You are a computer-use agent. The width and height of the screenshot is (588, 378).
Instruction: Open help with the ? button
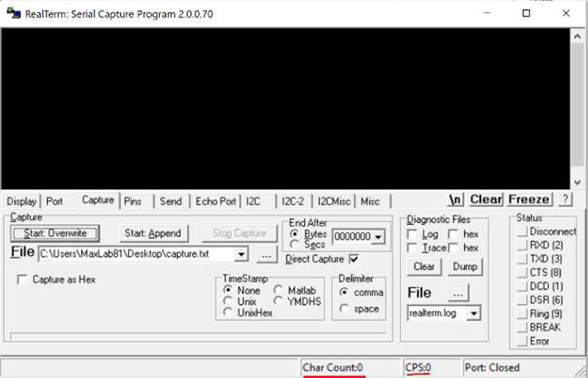[566, 199]
